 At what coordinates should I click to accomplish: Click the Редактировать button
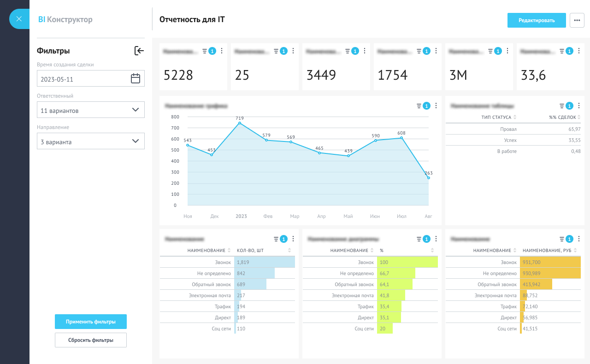pos(537,20)
